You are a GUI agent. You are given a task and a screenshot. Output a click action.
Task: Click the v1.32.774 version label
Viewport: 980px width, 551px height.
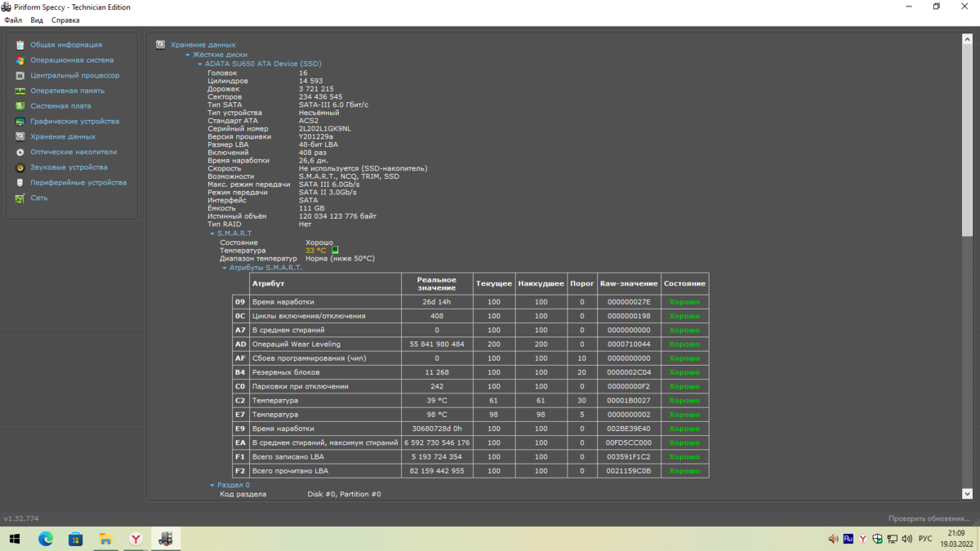tap(21, 518)
